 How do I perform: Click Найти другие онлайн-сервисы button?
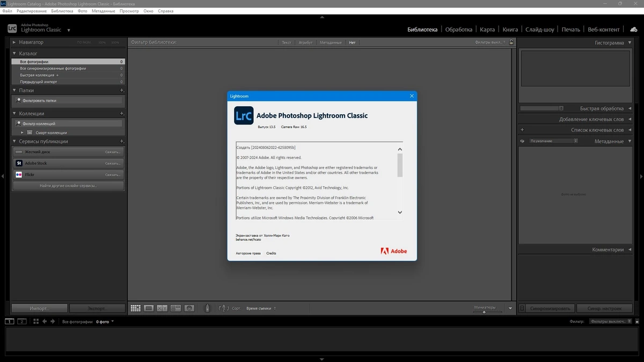(68, 186)
